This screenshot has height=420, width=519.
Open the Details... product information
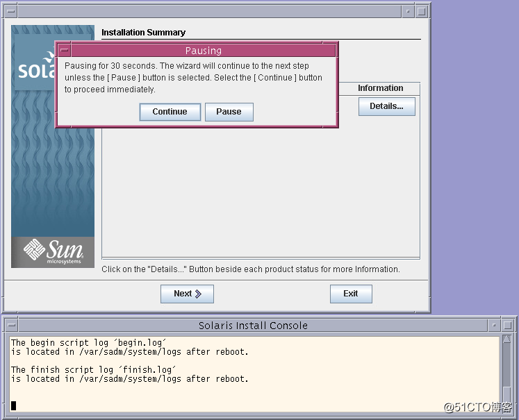pyautogui.click(x=386, y=106)
